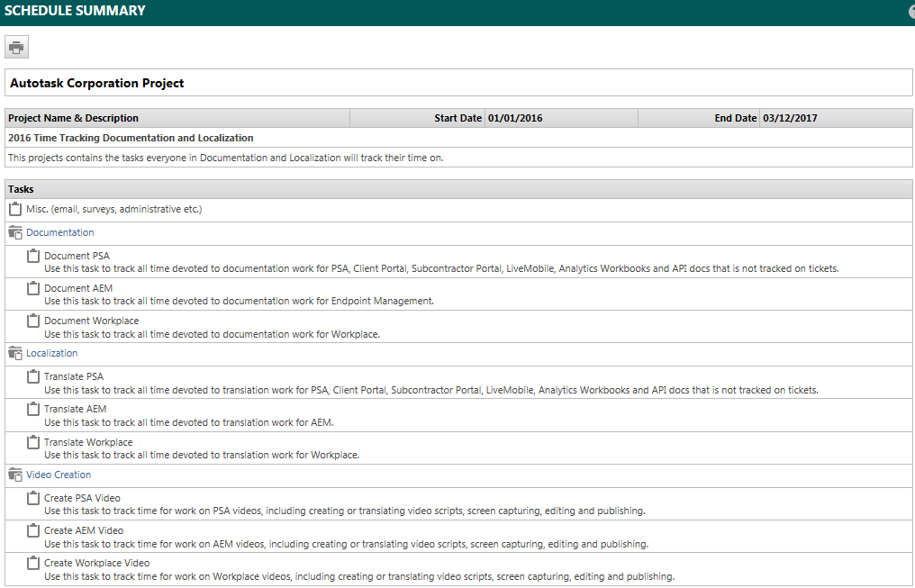Select the Document PSA task name
Image resolution: width=915 pixels, height=588 pixels.
click(77, 256)
